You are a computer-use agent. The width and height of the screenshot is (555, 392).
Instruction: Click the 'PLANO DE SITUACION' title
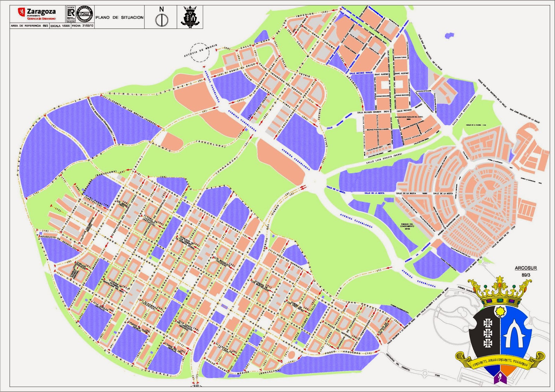pos(119,17)
